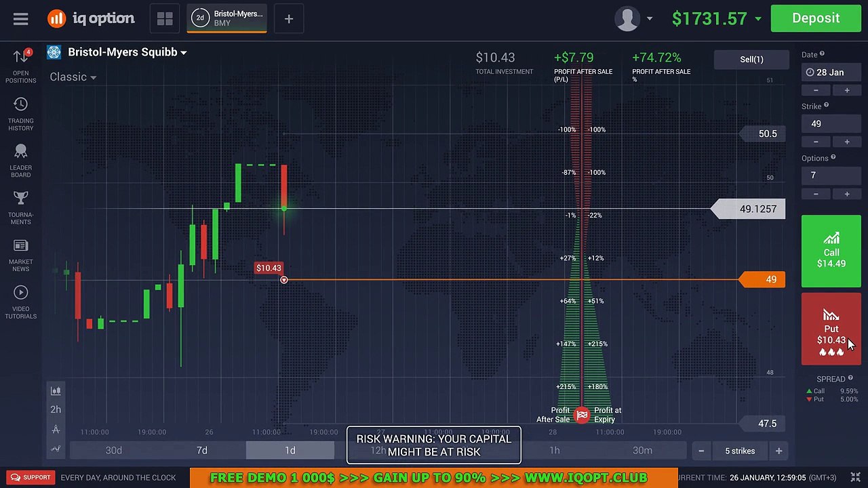Screen dimensions: 868x488
Task: Click the Bristol-Myers Squibb asset icon
Action: [x=54, y=52]
